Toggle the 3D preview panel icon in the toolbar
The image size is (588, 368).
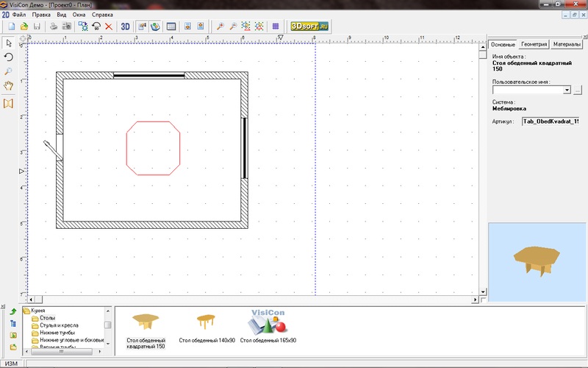click(x=155, y=26)
